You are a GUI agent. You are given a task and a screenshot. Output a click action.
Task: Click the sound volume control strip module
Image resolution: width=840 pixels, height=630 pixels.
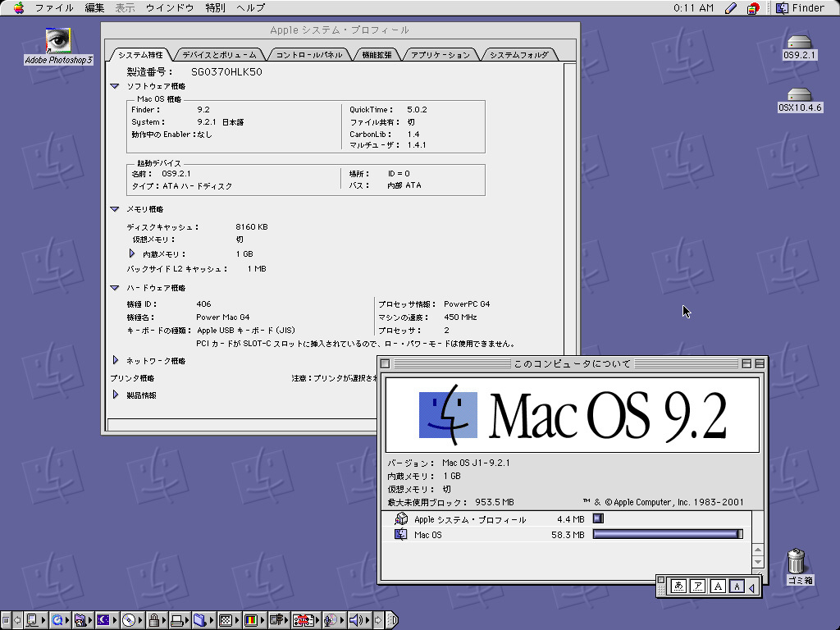(x=357, y=620)
